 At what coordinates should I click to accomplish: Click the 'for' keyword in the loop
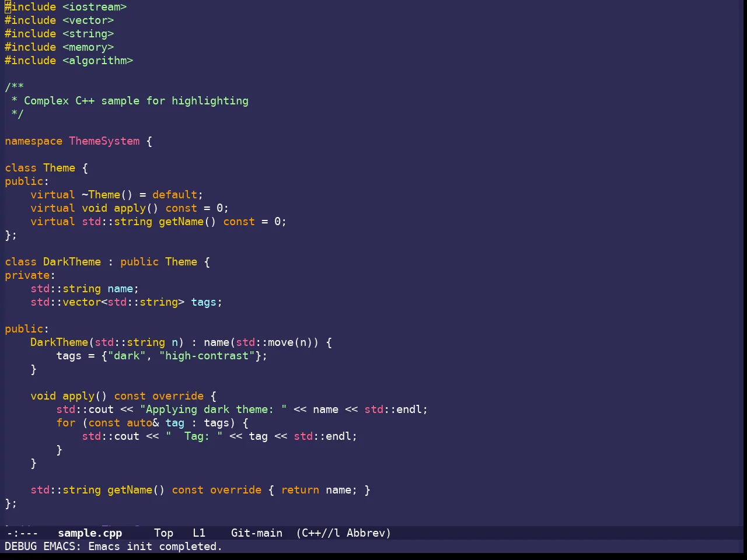point(66,423)
